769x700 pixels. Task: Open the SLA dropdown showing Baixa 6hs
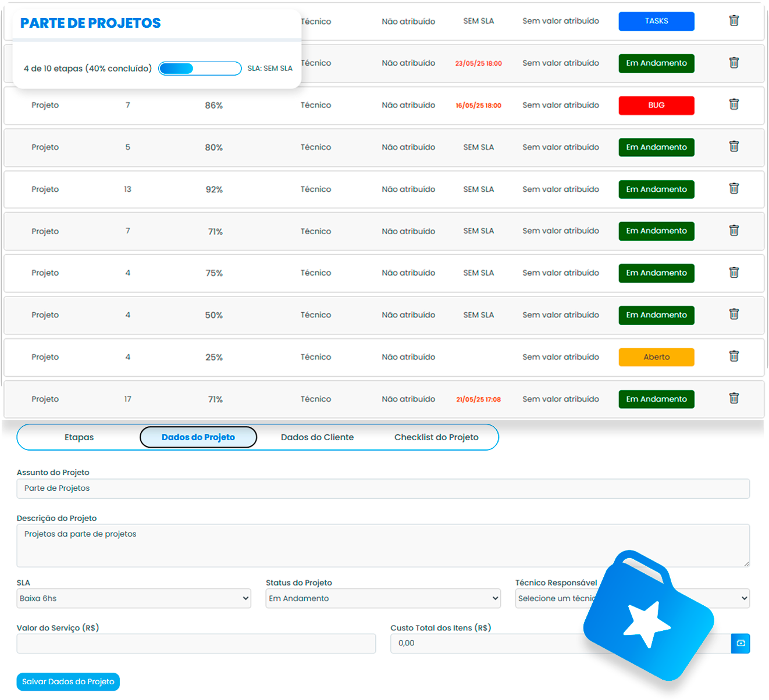[134, 598]
